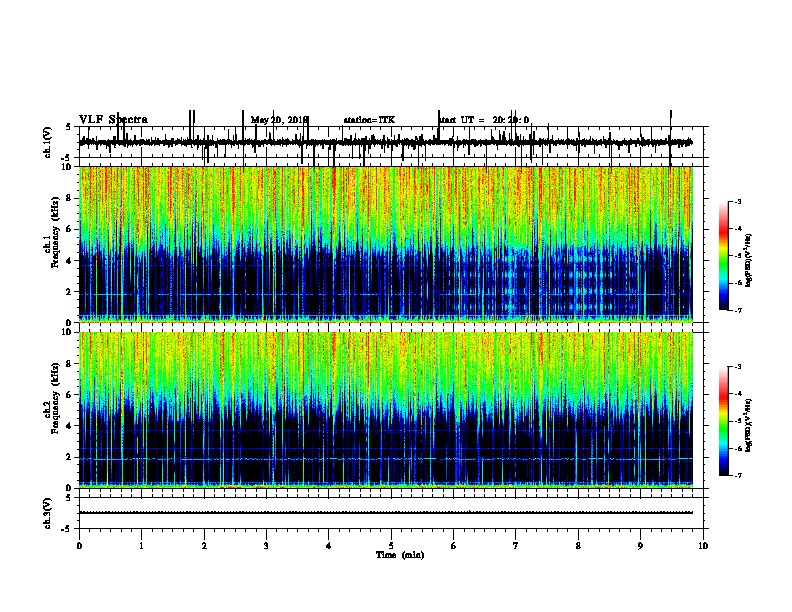This screenshot has height=612, width=792.
Task: Click the "VLF Spectra" plot title
Action: (x=113, y=120)
